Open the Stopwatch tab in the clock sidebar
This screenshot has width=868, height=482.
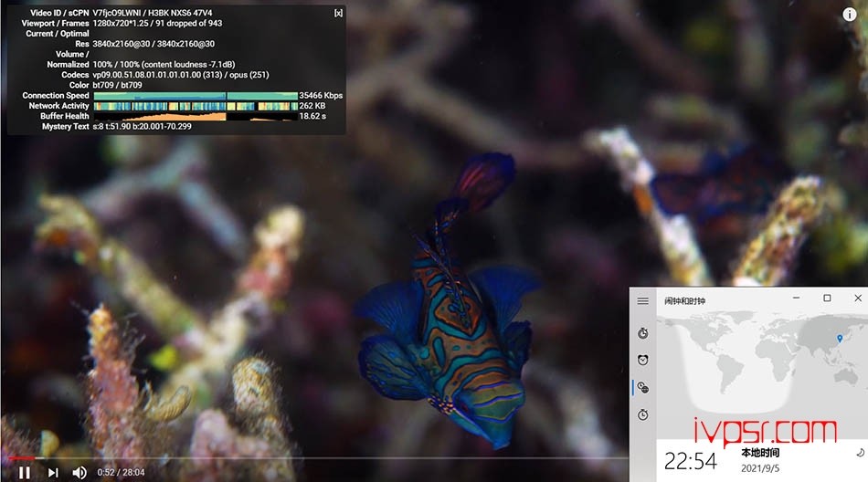642,414
